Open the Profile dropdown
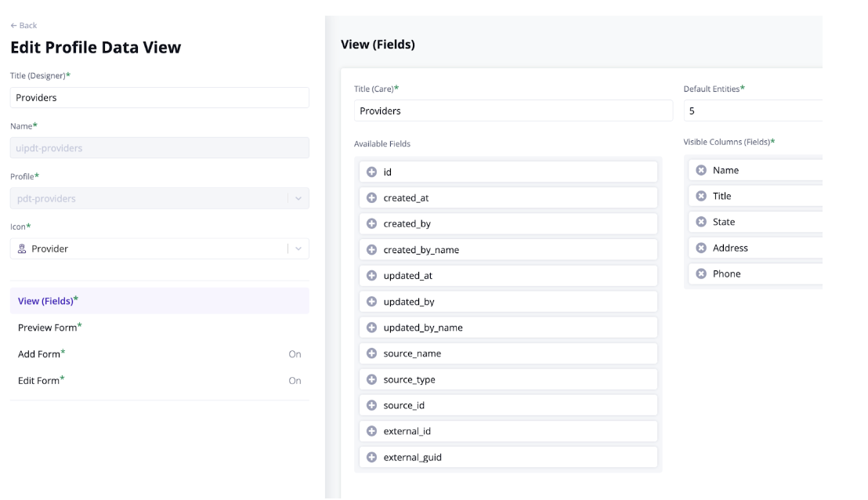 pyautogui.click(x=298, y=197)
